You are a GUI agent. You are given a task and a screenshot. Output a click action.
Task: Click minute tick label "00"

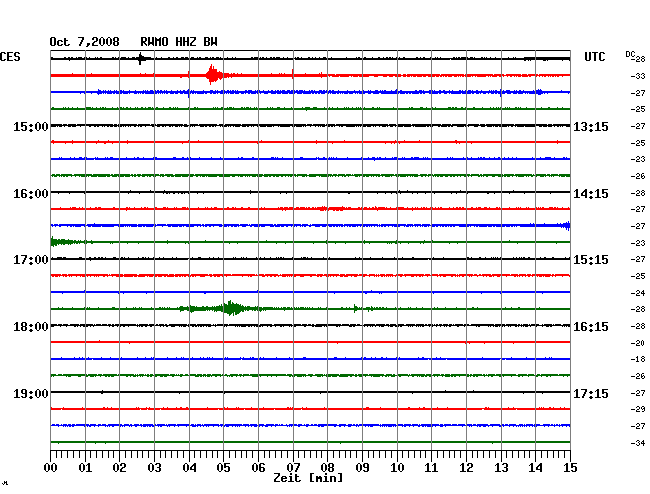51,467
